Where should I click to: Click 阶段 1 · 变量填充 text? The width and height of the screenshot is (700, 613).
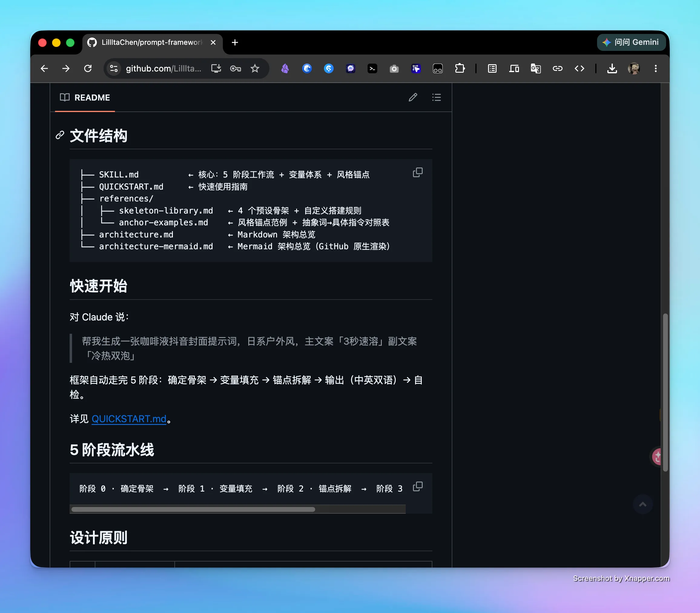[x=216, y=489]
